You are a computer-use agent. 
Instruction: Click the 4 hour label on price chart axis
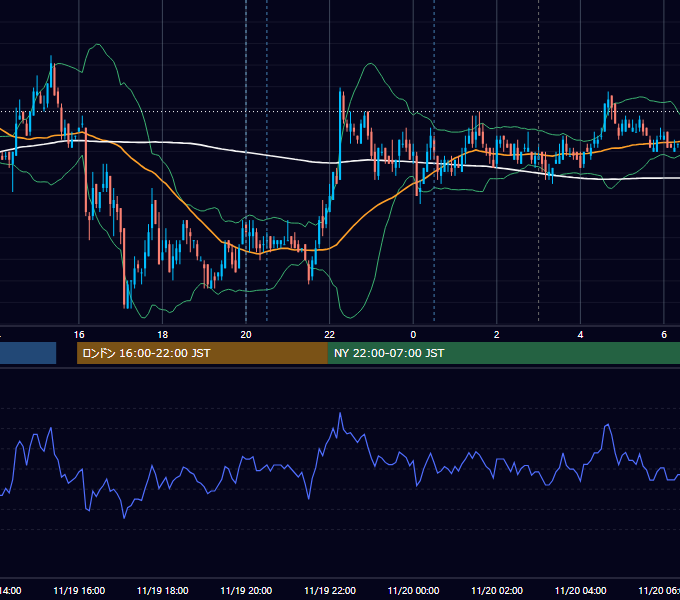580,335
